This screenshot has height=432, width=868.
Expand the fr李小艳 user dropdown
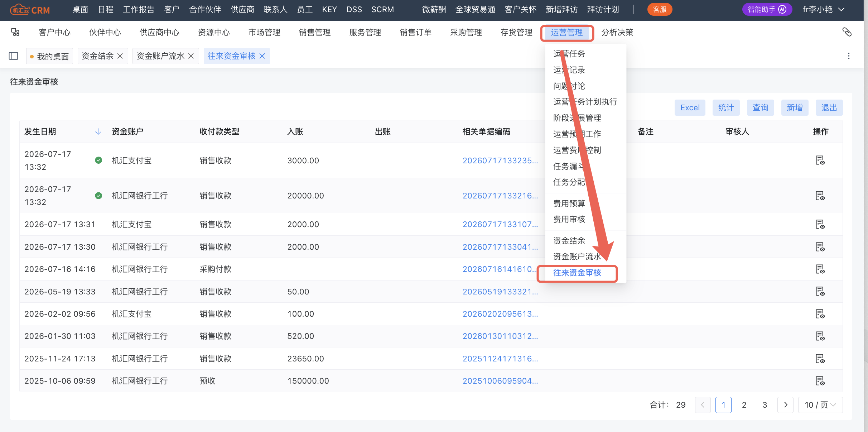824,10
